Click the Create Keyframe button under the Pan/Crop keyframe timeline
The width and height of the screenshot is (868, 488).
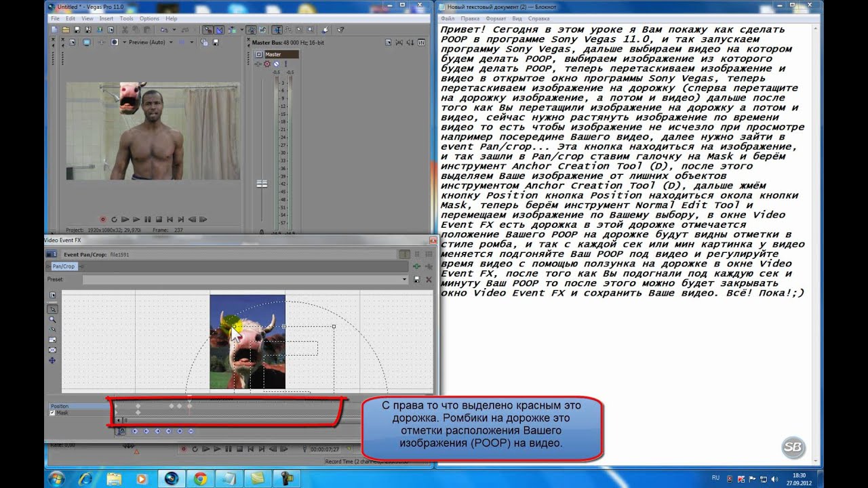coord(180,431)
